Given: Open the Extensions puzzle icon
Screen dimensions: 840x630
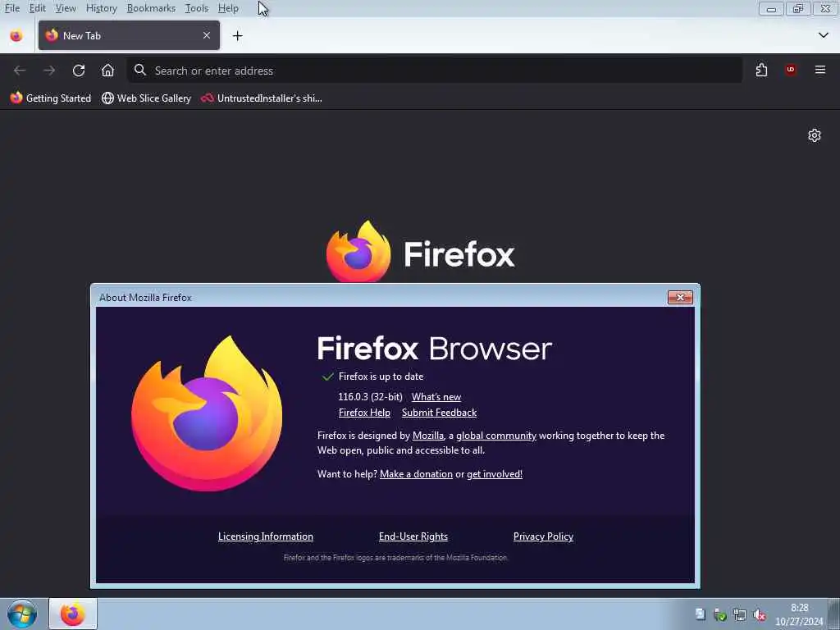Looking at the screenshot, I should point(761,71).
